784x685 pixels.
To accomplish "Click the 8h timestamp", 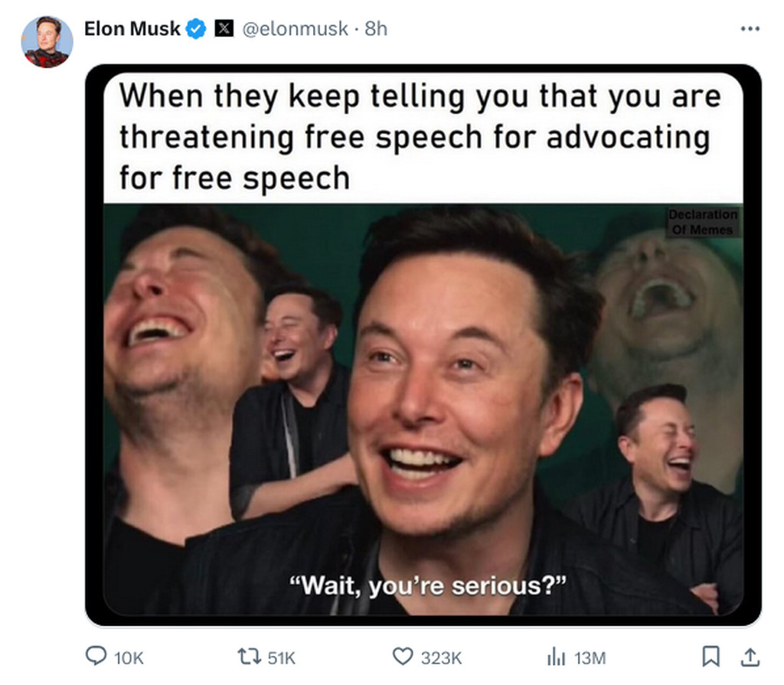I will click(376, 29).
